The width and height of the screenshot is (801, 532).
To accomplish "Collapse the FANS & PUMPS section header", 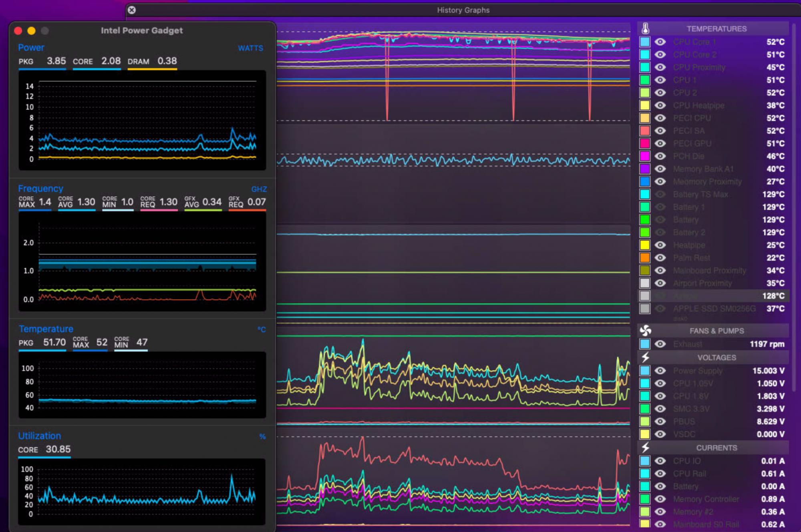I will [x=716, y=331].
